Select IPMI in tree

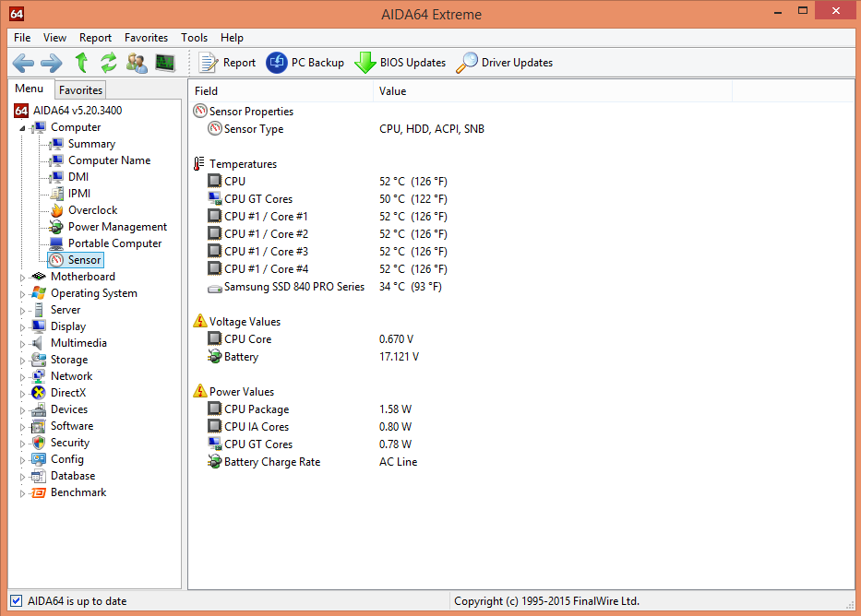pos(79,193)
